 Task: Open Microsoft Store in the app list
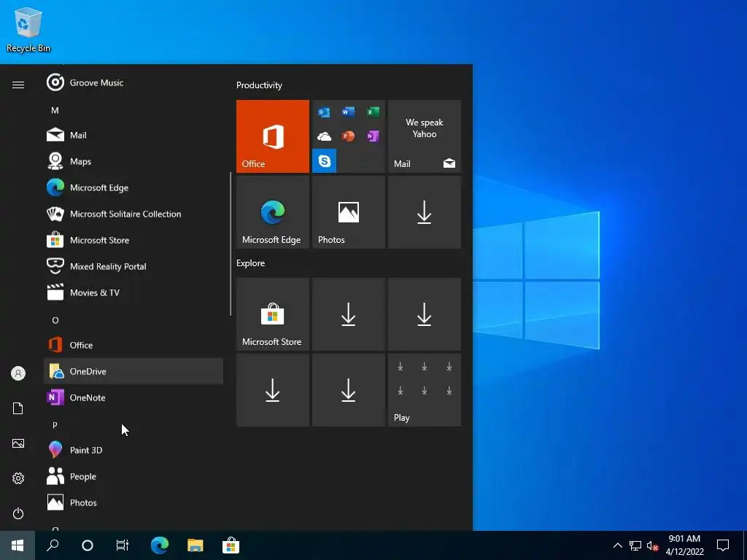[133, 240]
